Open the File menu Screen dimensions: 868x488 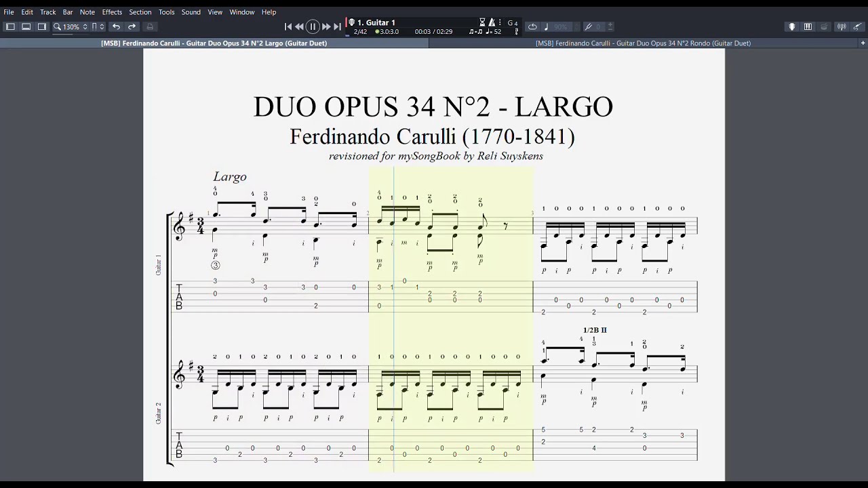(9, 12)
